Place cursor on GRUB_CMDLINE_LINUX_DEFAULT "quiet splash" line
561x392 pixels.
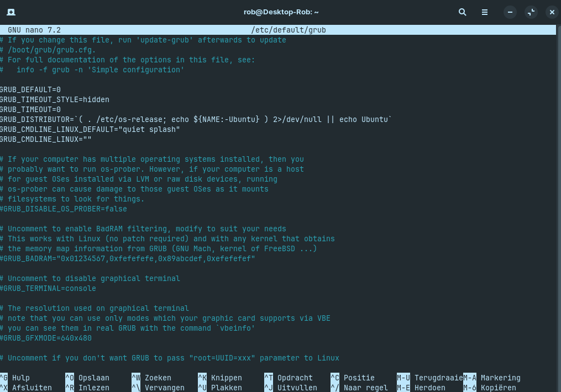tap(90, 129)
